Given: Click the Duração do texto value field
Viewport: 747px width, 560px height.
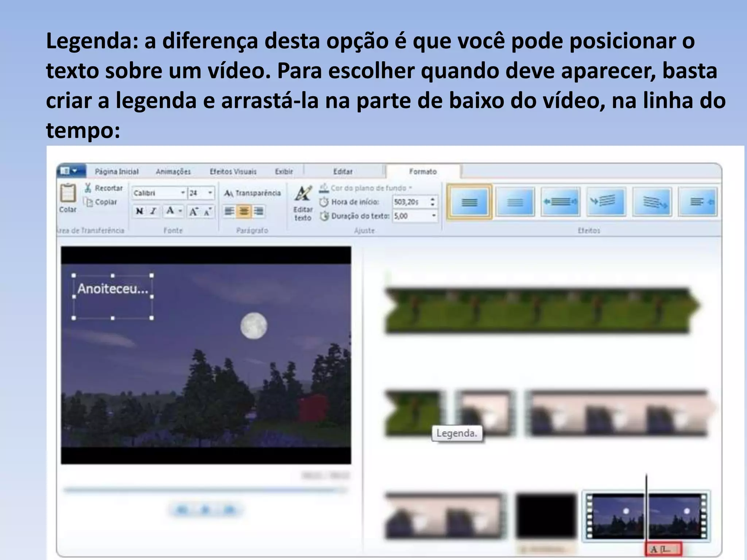Looking at the screenshot, I should [411, 216].
